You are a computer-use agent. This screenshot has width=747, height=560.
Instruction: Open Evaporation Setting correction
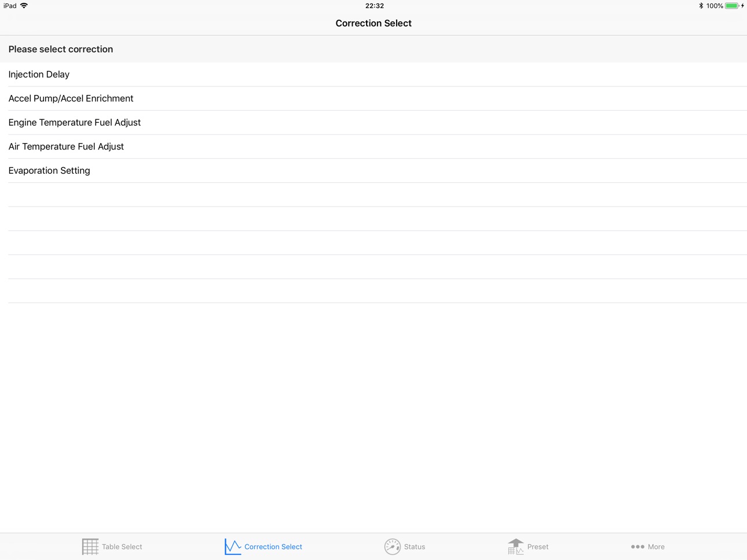373,170
